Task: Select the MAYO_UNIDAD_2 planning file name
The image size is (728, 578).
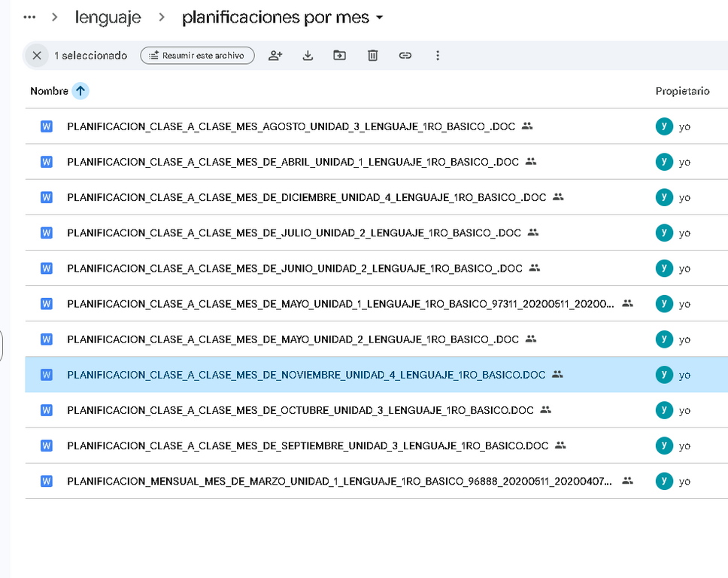Action: [x=293, y=339]
